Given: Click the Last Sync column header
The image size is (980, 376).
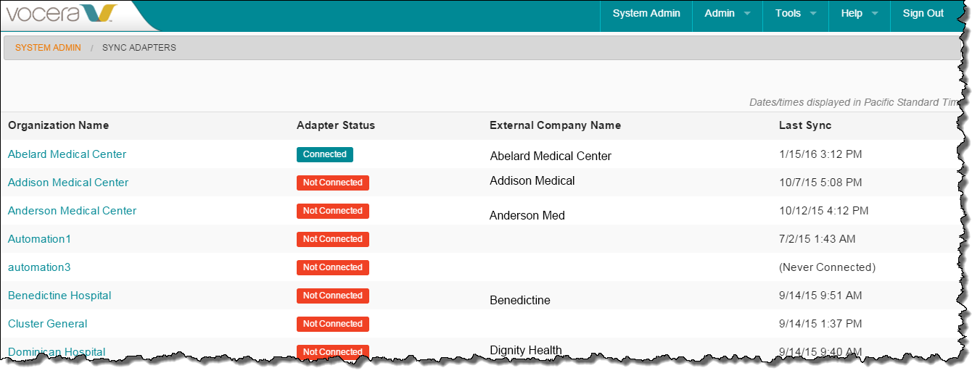Looking at the screenshot, I should click(x=805, y=125).
